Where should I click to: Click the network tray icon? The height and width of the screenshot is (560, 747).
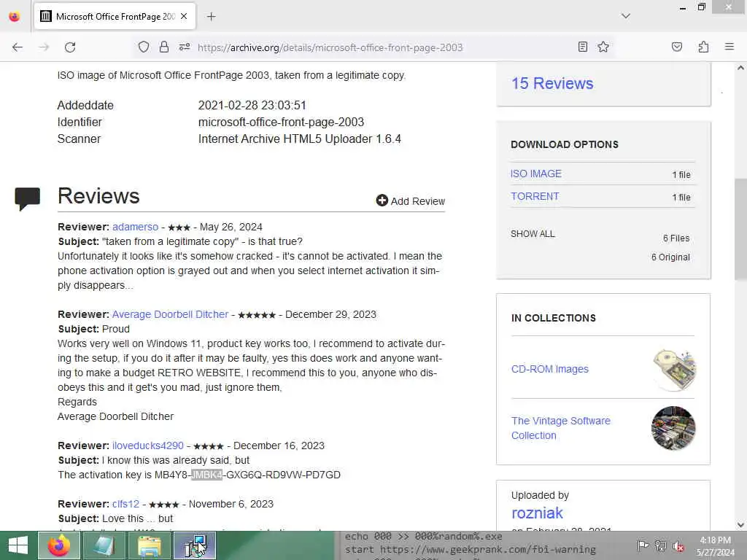pyautogui.click(x=660, y=545)
